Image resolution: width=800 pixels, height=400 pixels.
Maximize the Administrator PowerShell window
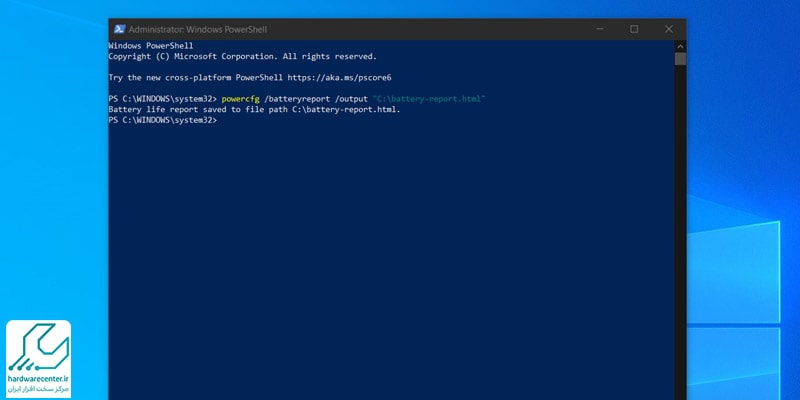[x=634, y=29]
